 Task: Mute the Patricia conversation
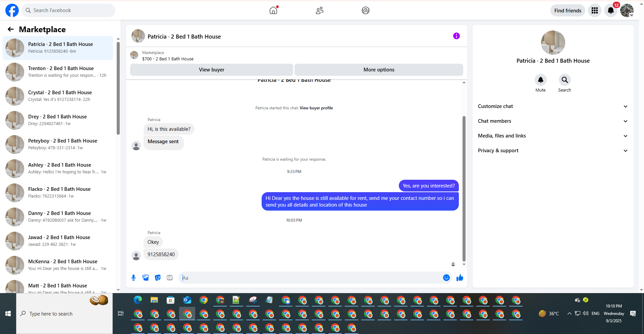(x=541, y=80)
